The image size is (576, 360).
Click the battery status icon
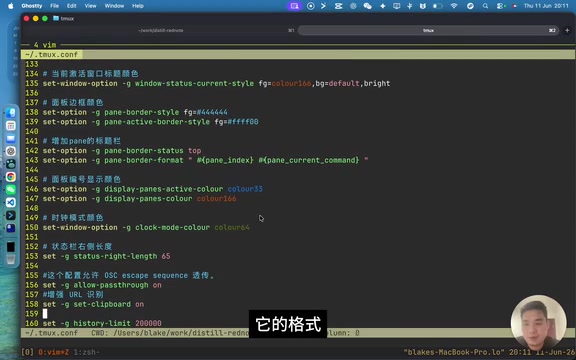pyautogui.click(x=438, y=6)
